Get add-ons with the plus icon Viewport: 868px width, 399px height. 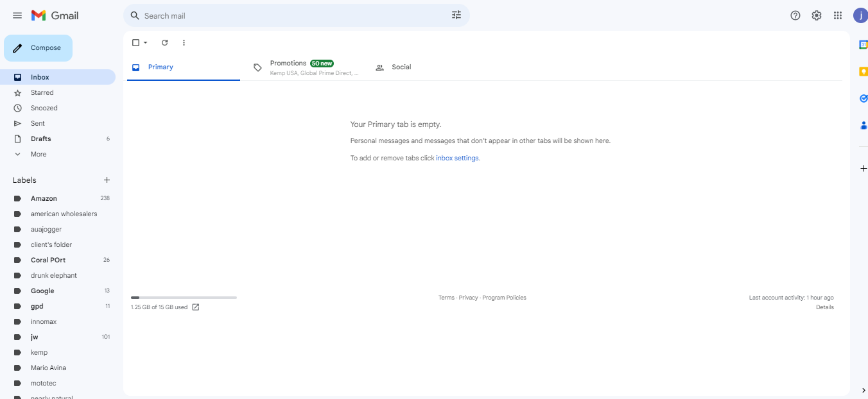tap(864, 169)
